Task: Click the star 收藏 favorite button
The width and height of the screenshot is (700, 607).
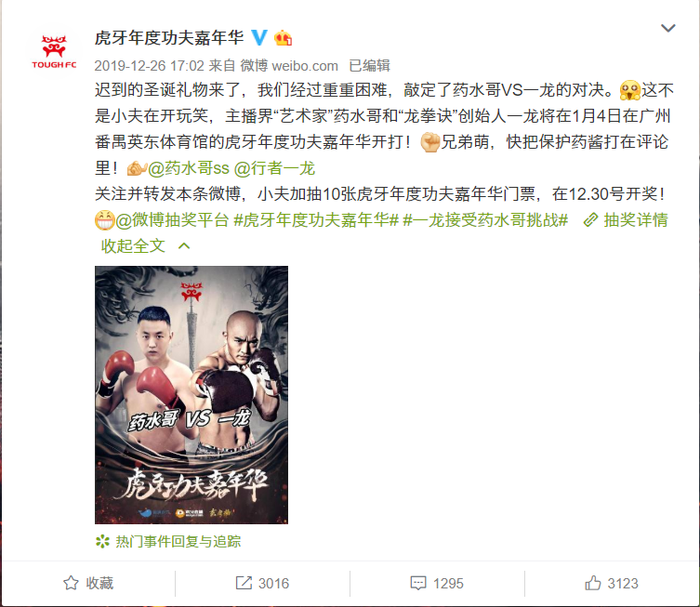Action: [x=88, y=583]
